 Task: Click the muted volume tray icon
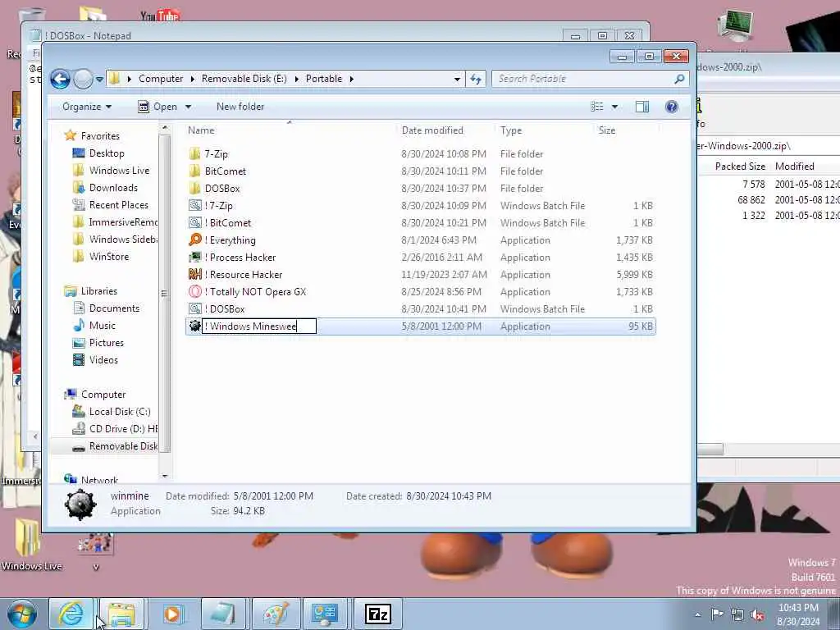pyautogui.click(x=757, y=615)
